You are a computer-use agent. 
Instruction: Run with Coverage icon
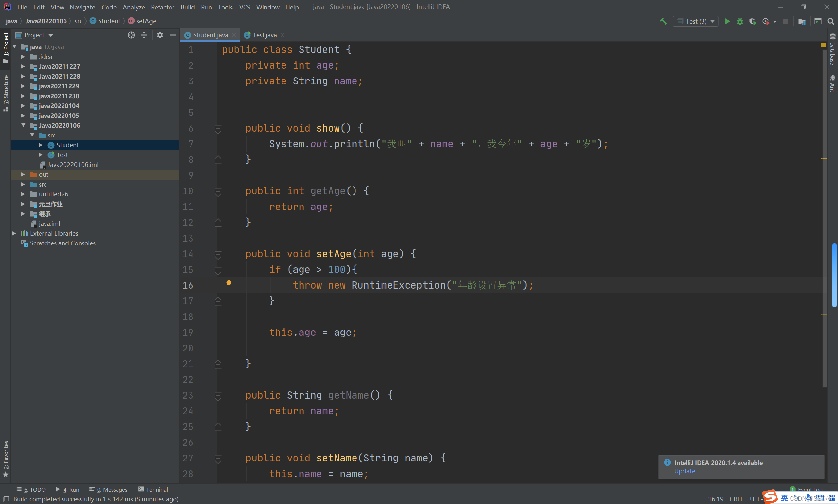coord(753,21)
